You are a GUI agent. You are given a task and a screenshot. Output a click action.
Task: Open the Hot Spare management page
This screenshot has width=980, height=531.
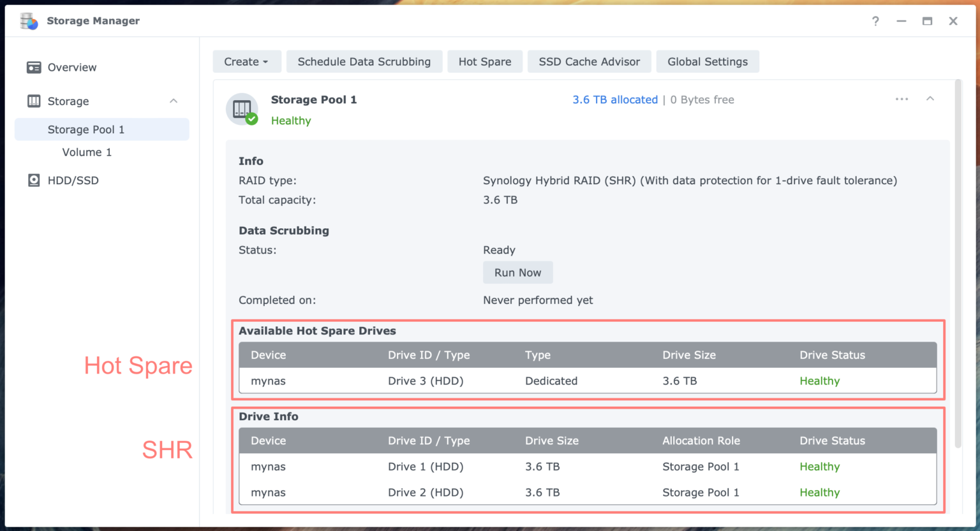[x=485, y=61]
